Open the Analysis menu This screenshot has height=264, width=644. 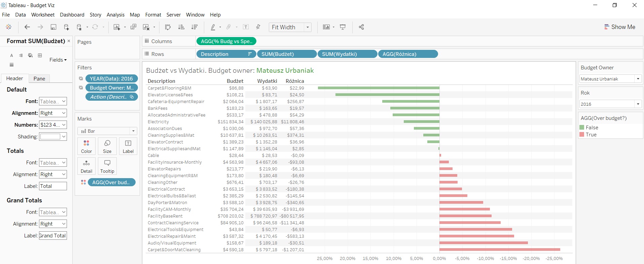pyautogui.click(x=115, y=15)
